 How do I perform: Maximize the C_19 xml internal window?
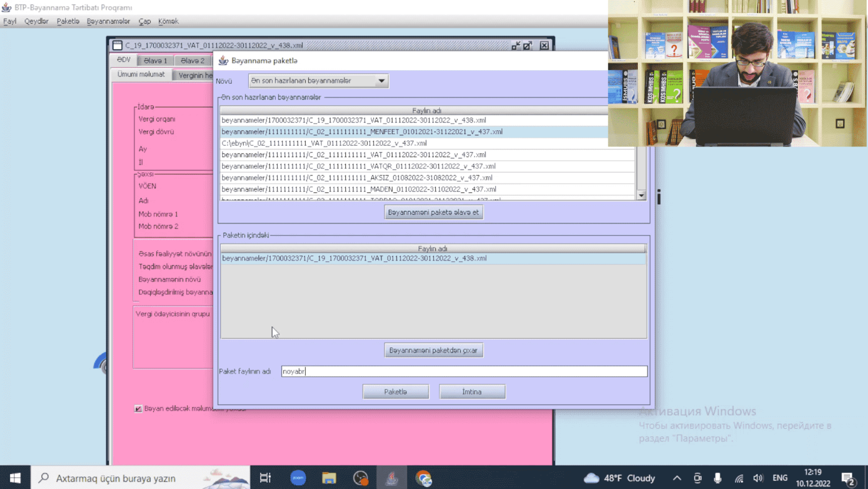coord(528,45)
